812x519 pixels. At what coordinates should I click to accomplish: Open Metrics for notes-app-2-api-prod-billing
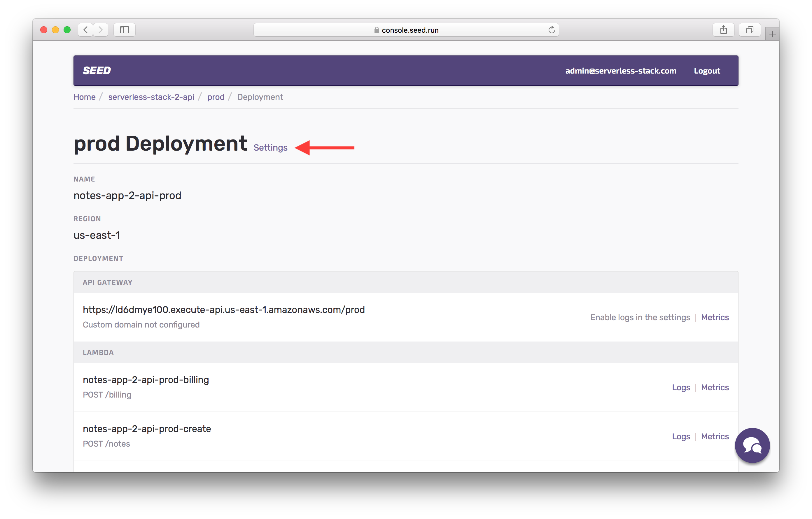click(x=715, y=387)
